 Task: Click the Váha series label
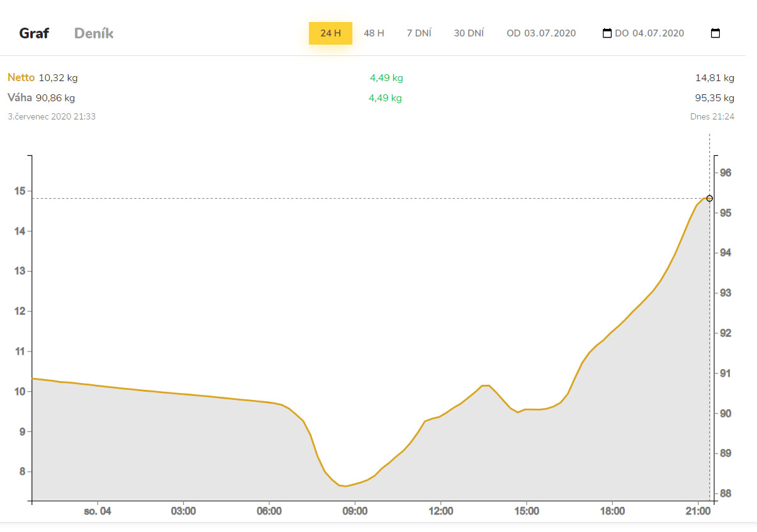pos(20,98)
